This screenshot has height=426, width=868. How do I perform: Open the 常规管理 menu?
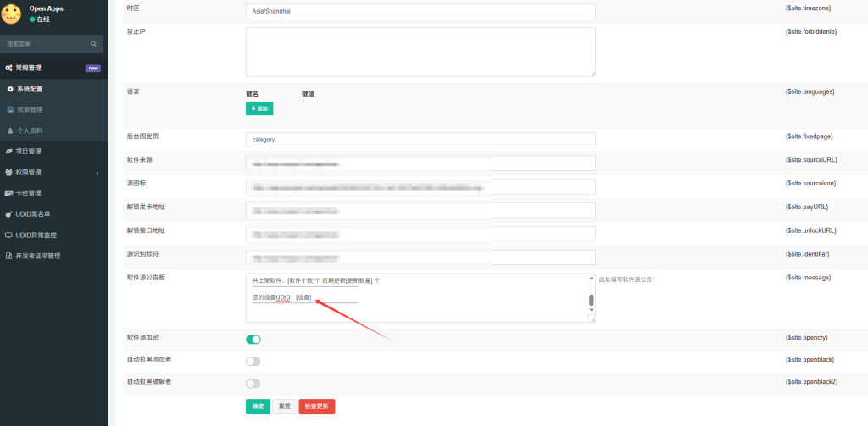(53, 68)
